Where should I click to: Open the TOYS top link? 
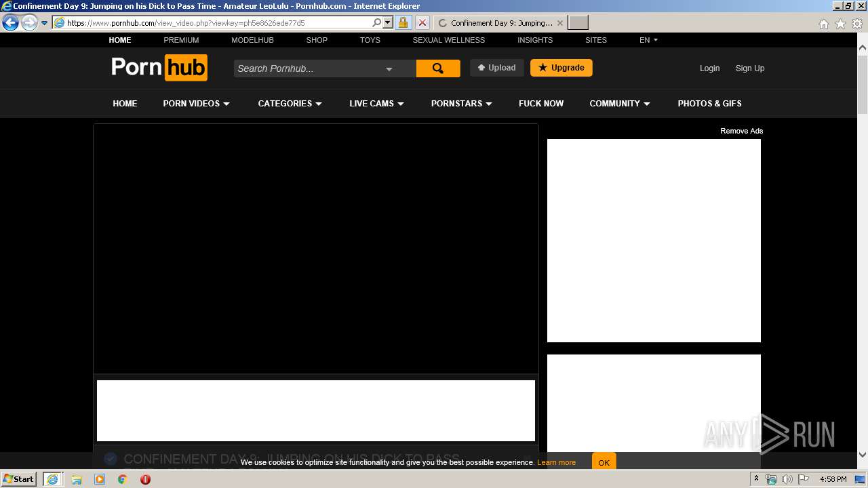pos(370,40)
